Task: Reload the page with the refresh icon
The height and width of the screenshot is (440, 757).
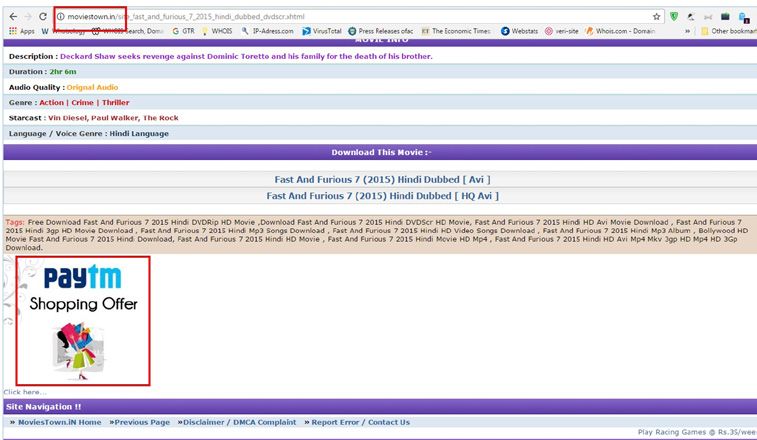Action: 43,16
